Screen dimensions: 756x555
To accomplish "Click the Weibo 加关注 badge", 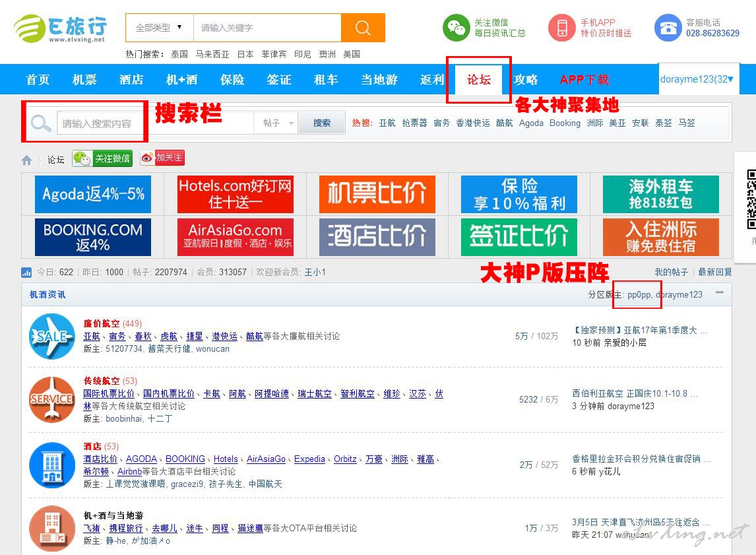I will 162,158.
